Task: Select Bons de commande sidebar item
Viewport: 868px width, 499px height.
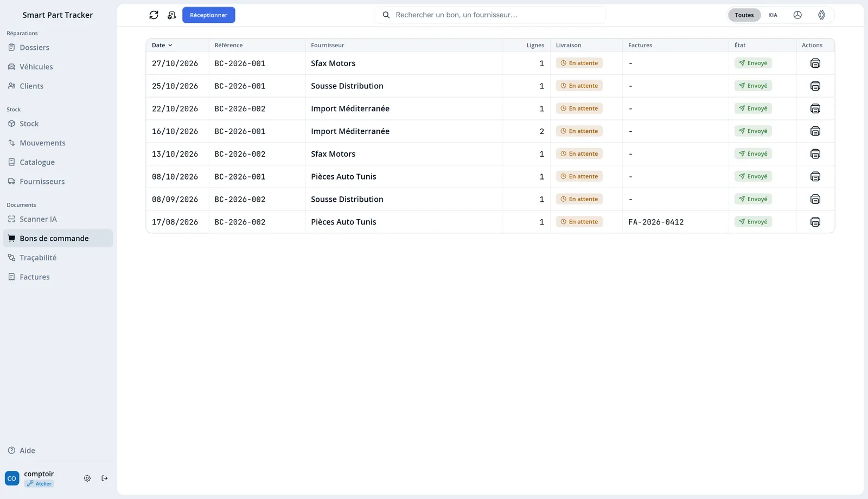Action: point(58,239)
